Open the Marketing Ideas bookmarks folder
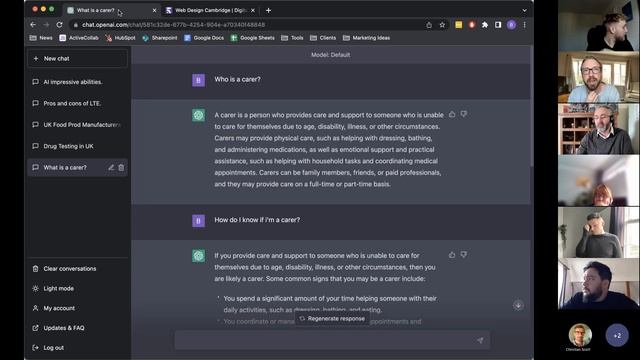 point(367,38)
